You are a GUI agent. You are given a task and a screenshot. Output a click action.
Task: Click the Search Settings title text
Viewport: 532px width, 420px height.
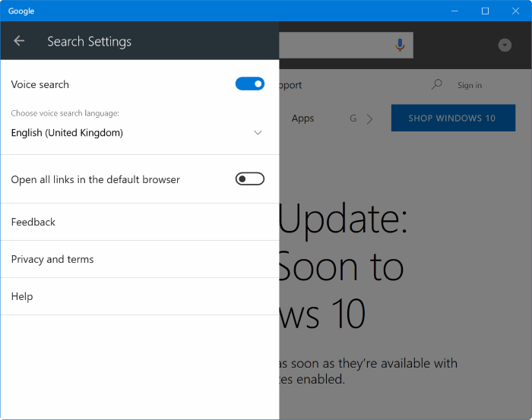89,41
